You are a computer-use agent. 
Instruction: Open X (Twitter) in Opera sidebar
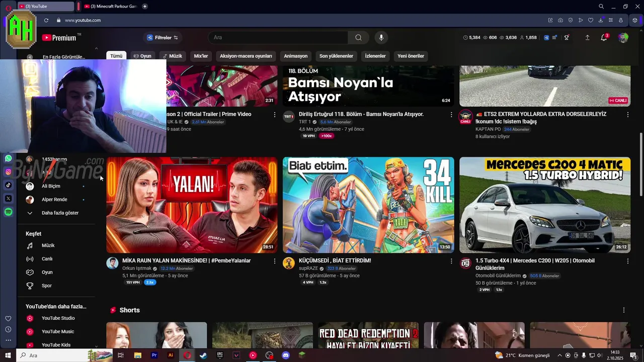(x=8, y=199)
